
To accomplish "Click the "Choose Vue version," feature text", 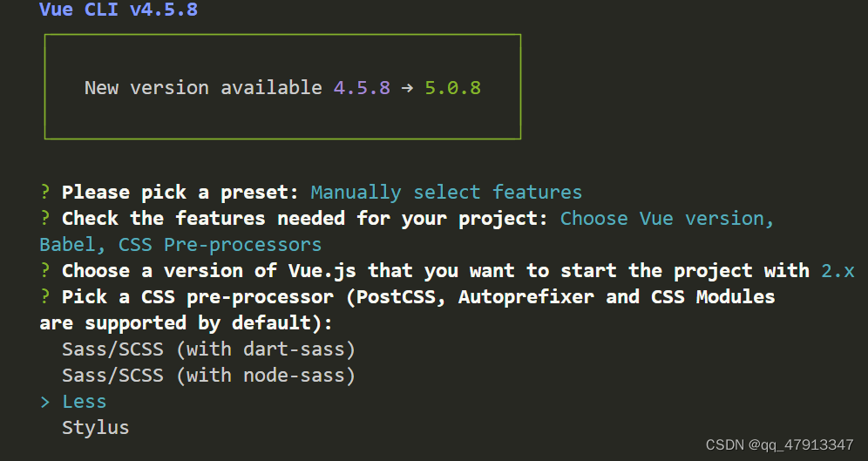I will click(x=667, y=219).
